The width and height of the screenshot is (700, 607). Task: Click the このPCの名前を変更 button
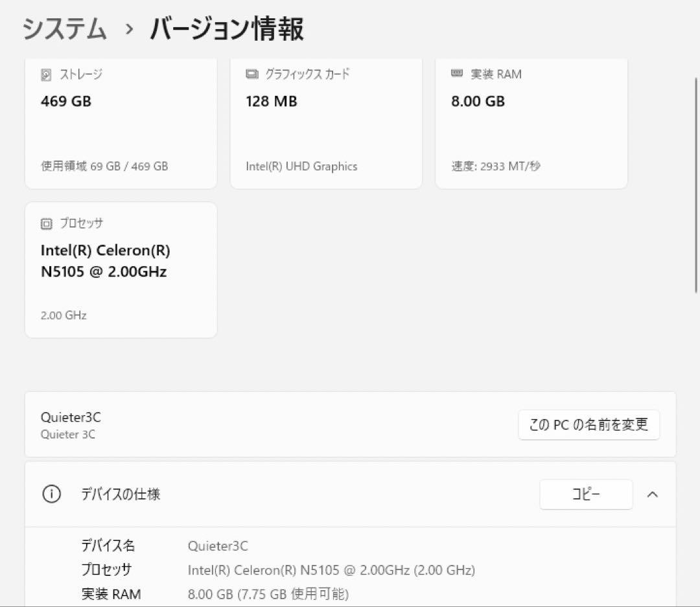tap(589, 424)
